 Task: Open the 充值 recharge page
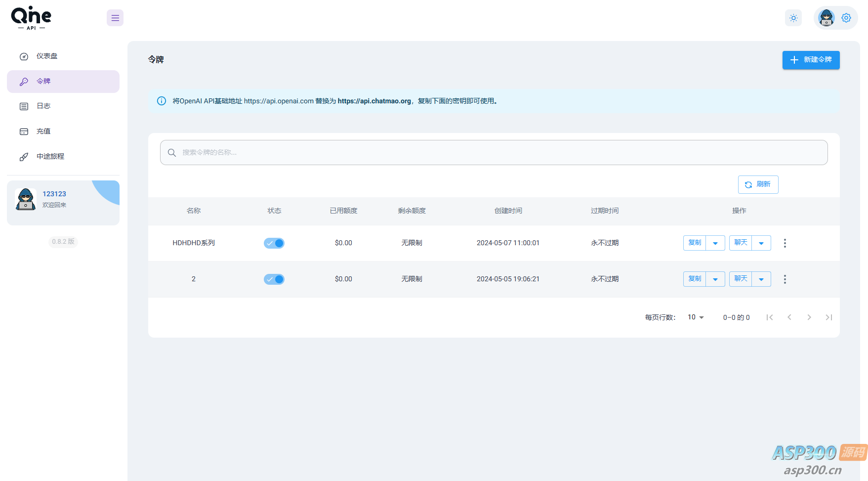(x=43, y=131)
